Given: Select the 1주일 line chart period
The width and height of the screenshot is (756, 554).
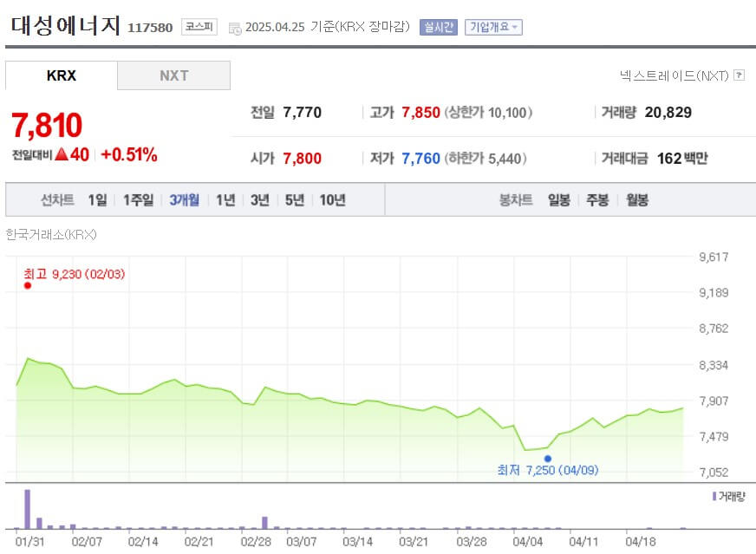Looking at the screenshot, I should (138, 199).
